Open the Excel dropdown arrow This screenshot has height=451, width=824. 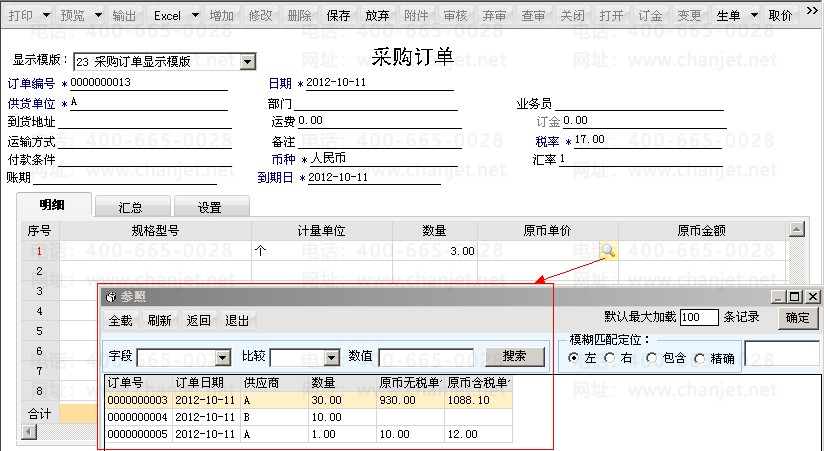coord(195,16)
